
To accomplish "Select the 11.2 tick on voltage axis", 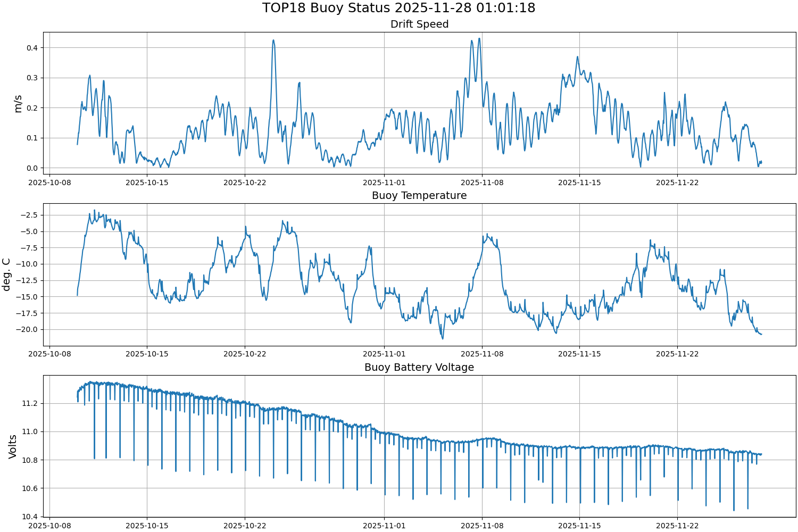I will coord(29,403).
